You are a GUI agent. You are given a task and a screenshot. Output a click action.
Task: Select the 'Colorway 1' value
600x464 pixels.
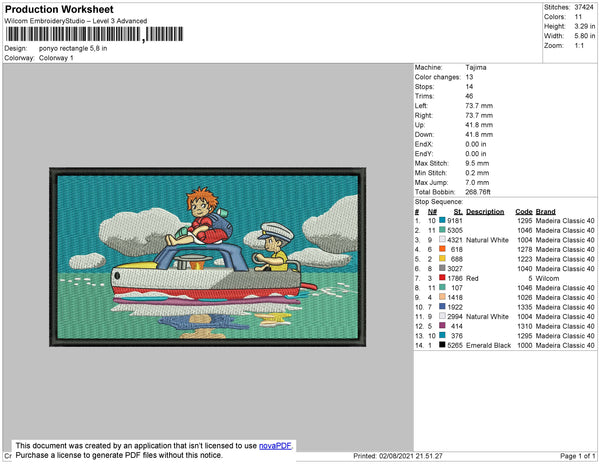pyautogui.click(x=56, y=58)
